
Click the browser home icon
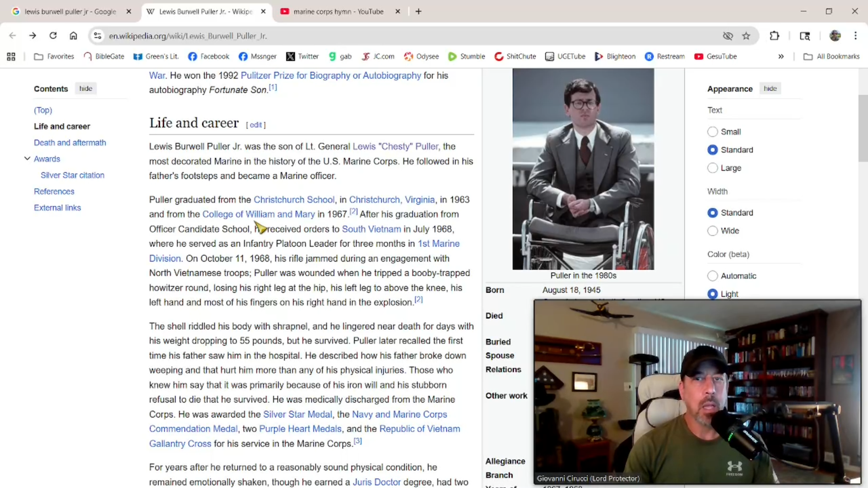point(73,36)
